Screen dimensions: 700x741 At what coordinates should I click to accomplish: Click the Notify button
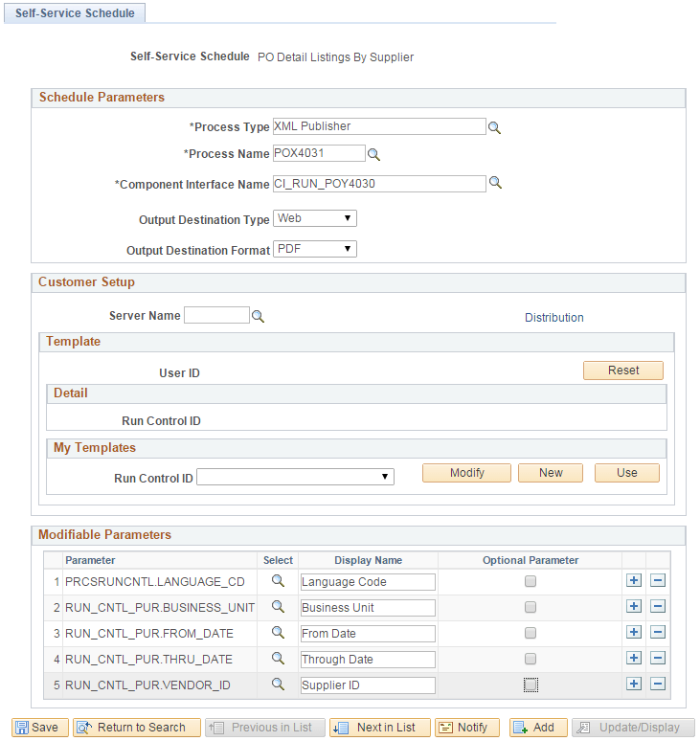[x=467, y=728]
